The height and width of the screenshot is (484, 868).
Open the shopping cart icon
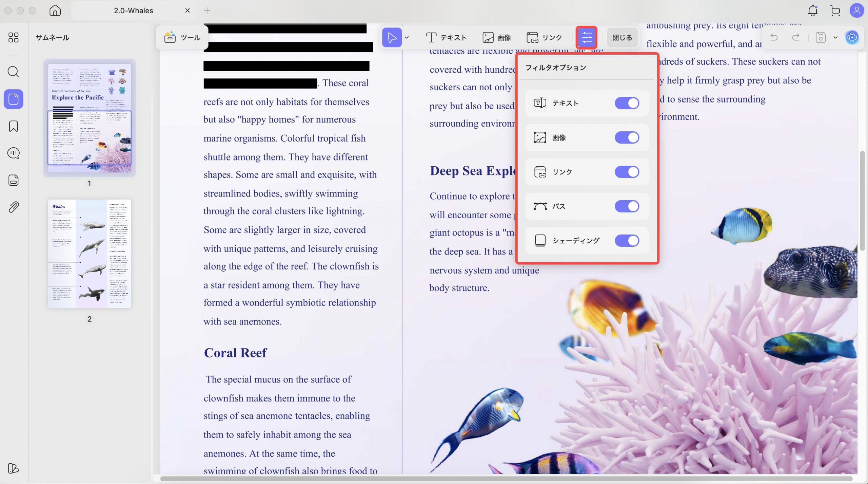pyautogui.click(x=835, y=11)
